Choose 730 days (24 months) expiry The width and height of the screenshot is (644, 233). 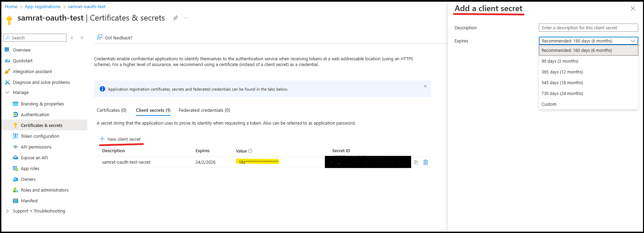588,93
